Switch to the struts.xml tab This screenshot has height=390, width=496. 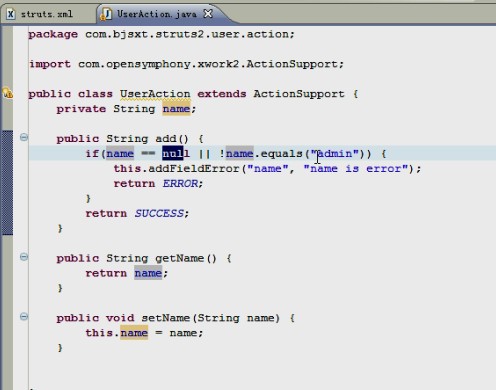(47, 14)
